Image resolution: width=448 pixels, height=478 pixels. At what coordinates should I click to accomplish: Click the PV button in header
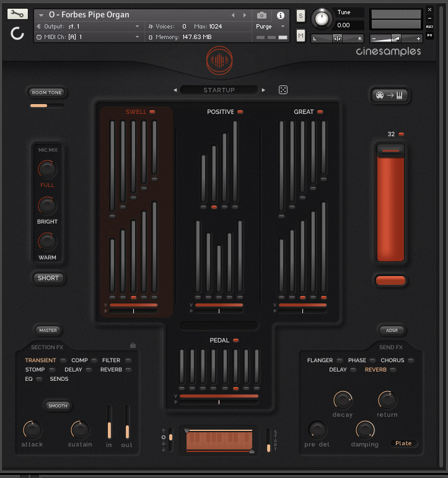[x=429, y=35]
